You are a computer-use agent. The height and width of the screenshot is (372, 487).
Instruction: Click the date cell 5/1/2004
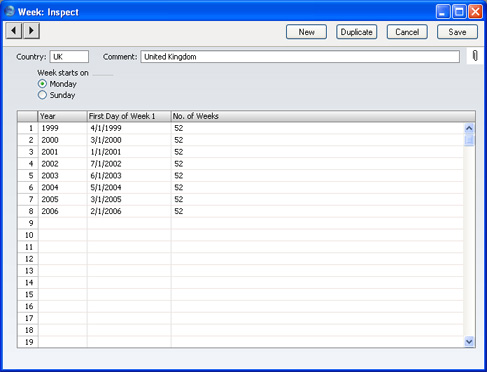129,187
